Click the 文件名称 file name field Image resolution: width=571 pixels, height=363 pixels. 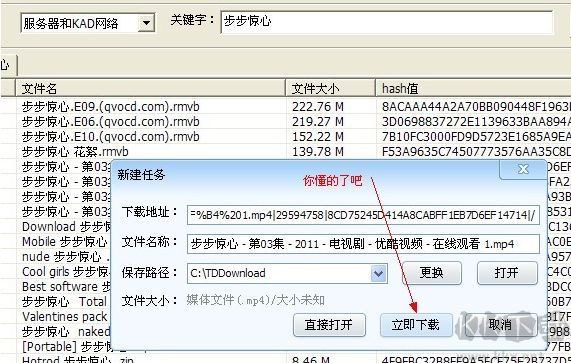[x=363, y=244]
